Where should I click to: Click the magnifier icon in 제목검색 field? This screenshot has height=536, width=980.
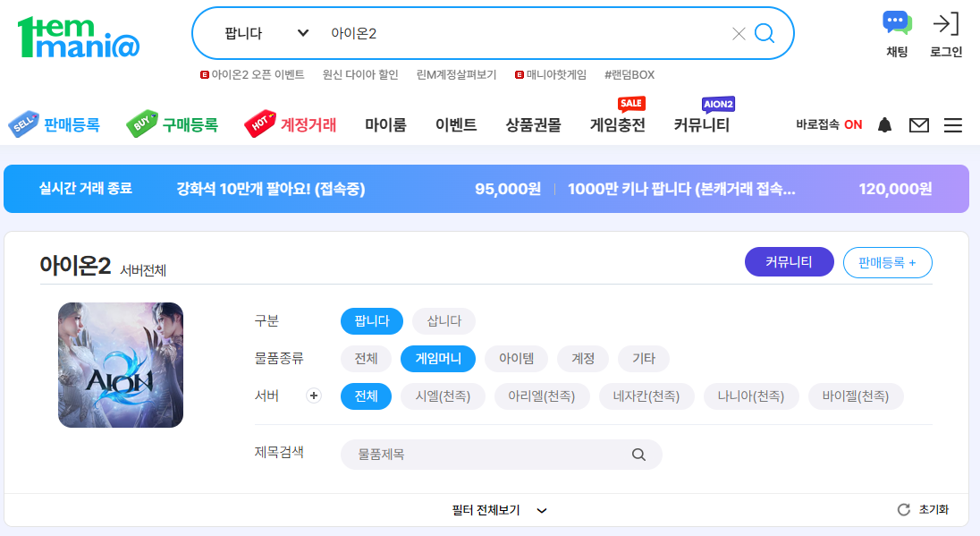click(x=638, y=455)
